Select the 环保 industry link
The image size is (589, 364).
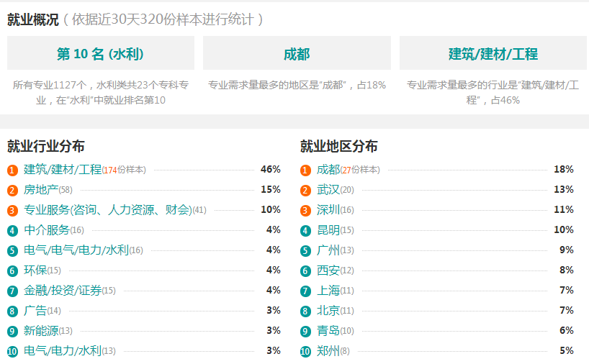pyautogui.click(x=35, y=270)
